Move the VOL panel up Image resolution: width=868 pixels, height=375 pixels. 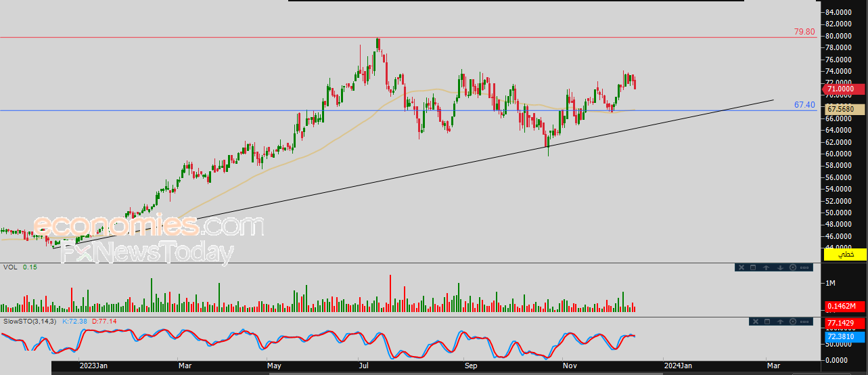pyautogui.click(x=766, y=267)
